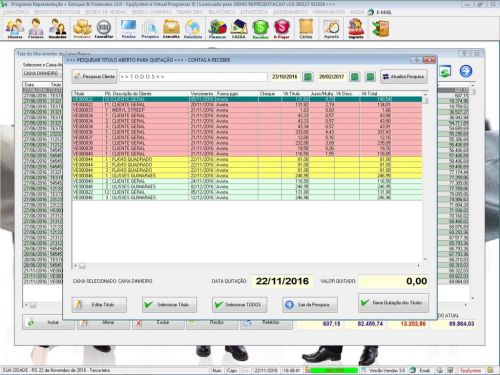Select green CLIENTE GERAL row dated 24/11/2016
Viewport: 500px width, 375px height.
point(247,181)
